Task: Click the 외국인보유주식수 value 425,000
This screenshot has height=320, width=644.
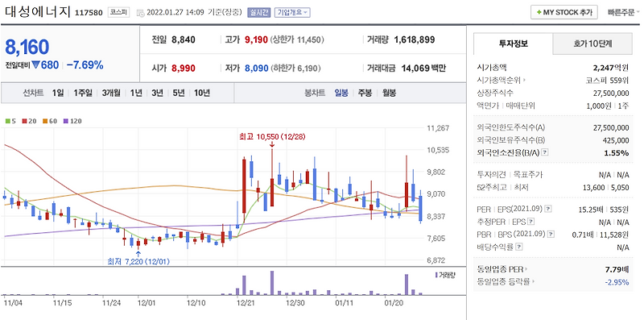Action: click(617, 139)
